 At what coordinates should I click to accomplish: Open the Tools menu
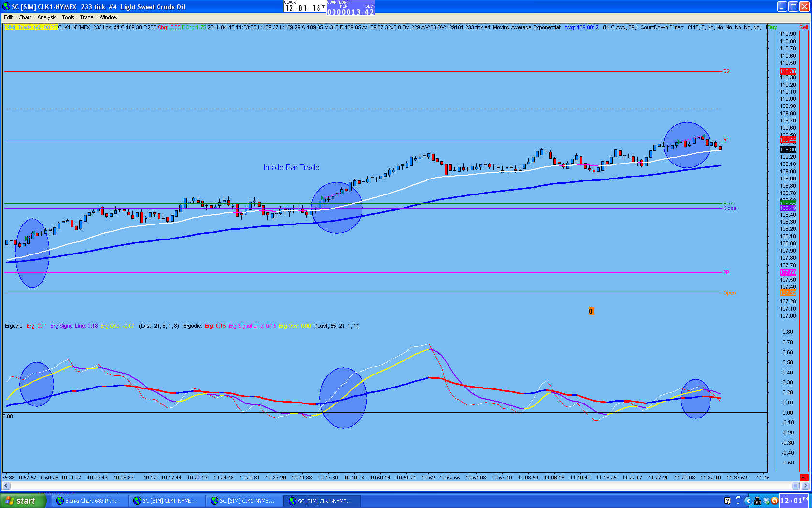(x=68, y=17)
